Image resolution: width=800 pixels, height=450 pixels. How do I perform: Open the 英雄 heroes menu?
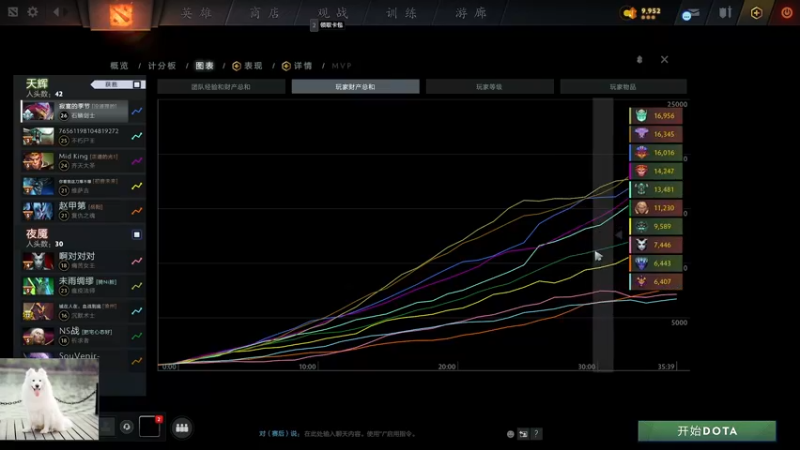[x=197, y=13]
